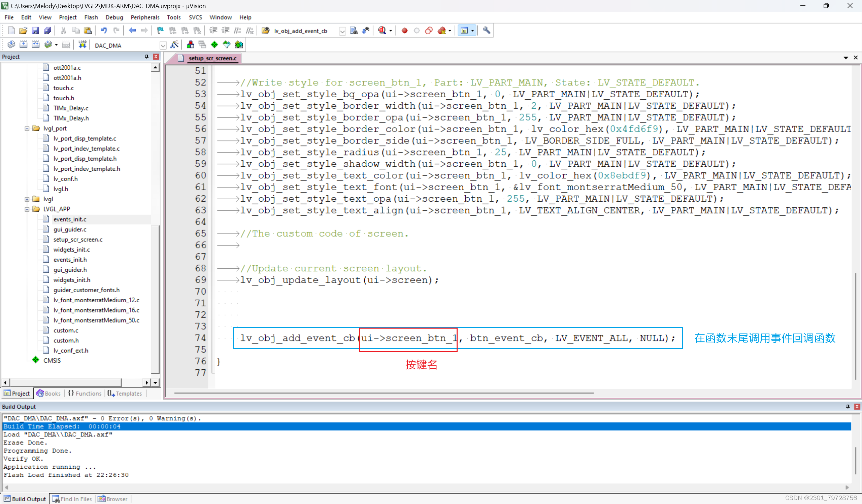
Task: Disable the current breakpoint
Action: [417, 30]
